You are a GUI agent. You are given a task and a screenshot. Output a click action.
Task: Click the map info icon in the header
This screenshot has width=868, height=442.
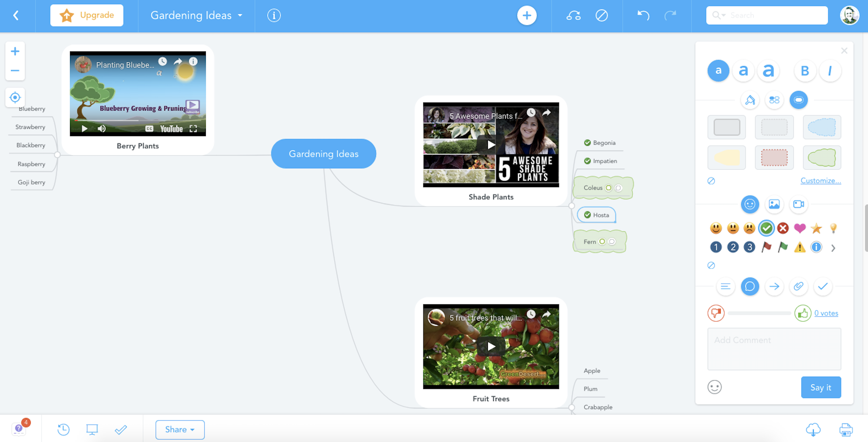coord(274,16)
